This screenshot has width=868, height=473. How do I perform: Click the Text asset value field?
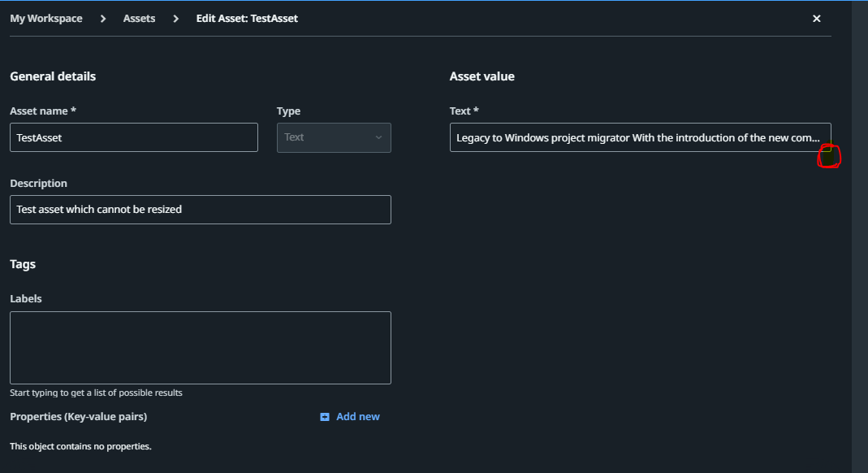pos(640,137)
